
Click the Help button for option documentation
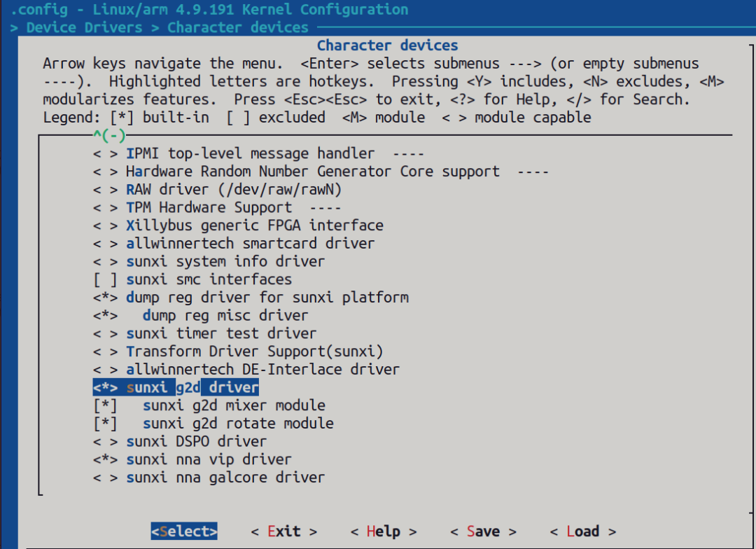pyautogui.click(x=381, y=531)
